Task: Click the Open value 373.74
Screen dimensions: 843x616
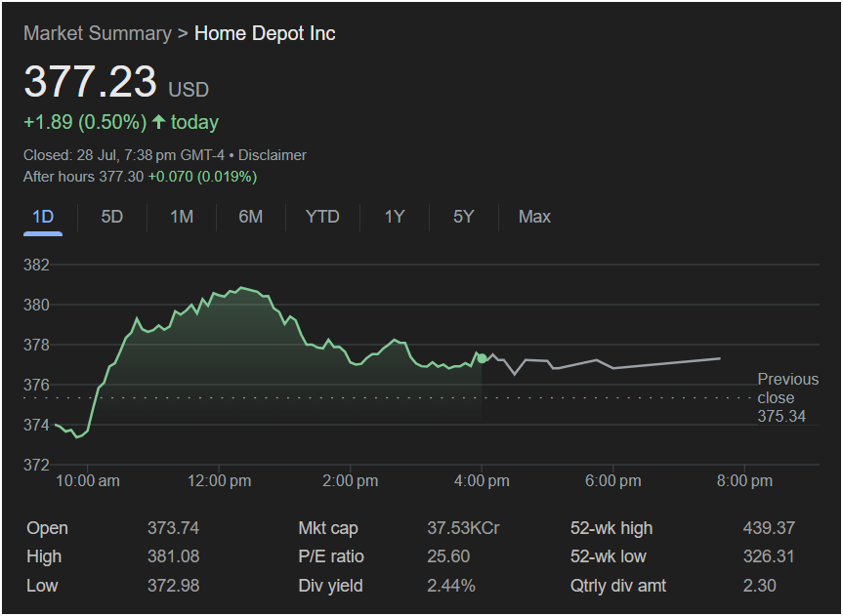Action: pyautogui.click(x=173, y=528)
